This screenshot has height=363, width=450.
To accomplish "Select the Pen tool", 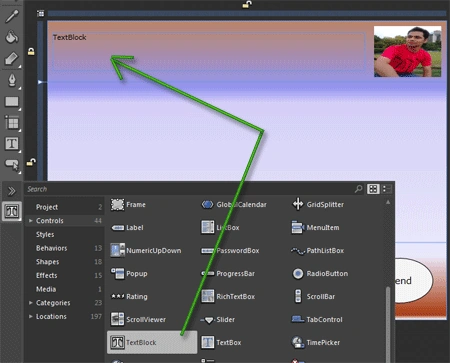I will tap(12, 80).
